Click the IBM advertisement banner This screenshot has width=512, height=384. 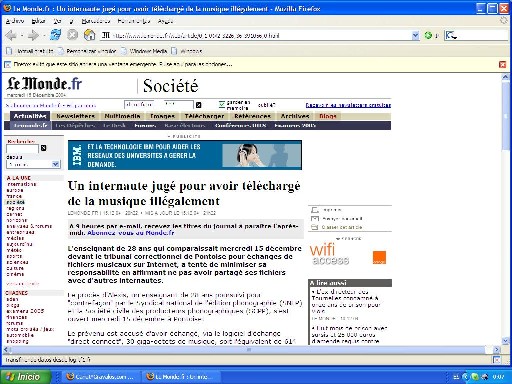click(x=185, y=155)
